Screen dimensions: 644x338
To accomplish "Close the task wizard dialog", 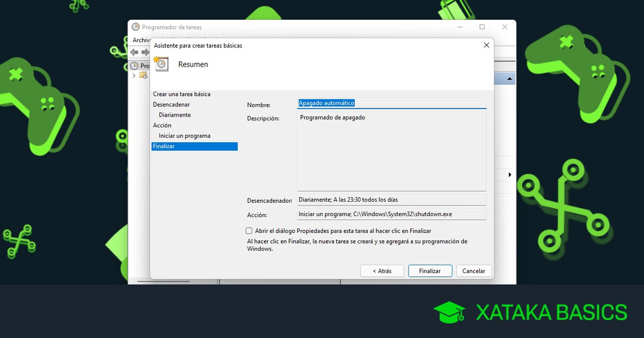I will (x=486, y=46).
